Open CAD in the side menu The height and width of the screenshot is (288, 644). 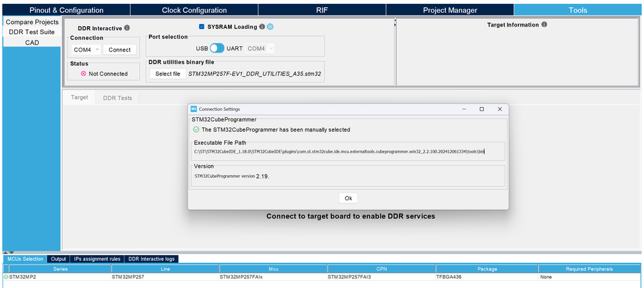point(32,43)
